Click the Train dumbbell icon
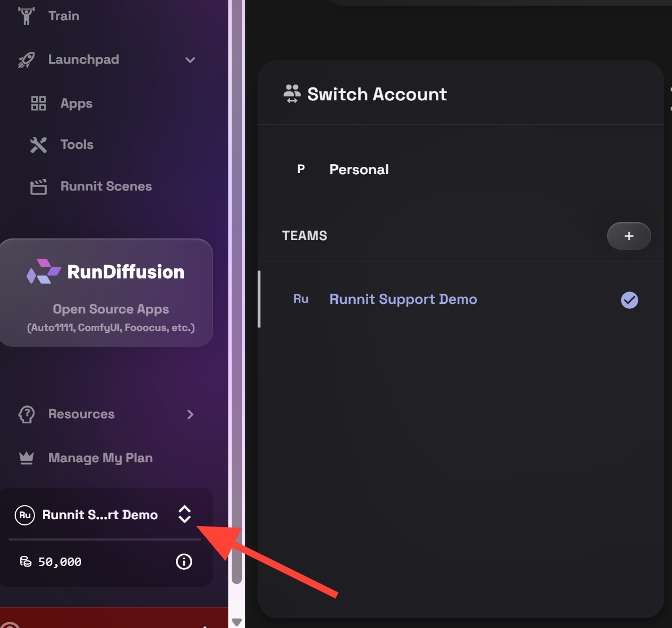This screenshot has width=672, height=628. [x=26, y=16]
